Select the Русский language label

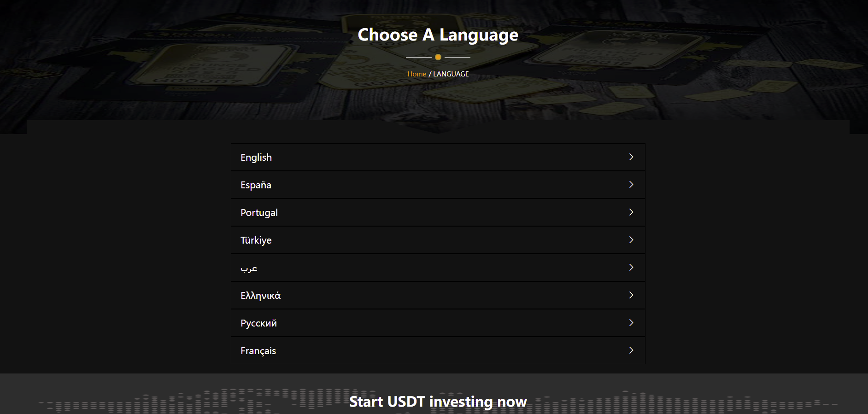258,323
